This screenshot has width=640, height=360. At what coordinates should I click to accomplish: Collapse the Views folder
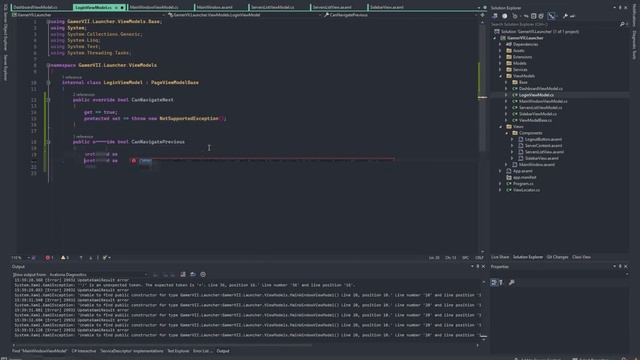pyautogui.click(x=500, y=127)
